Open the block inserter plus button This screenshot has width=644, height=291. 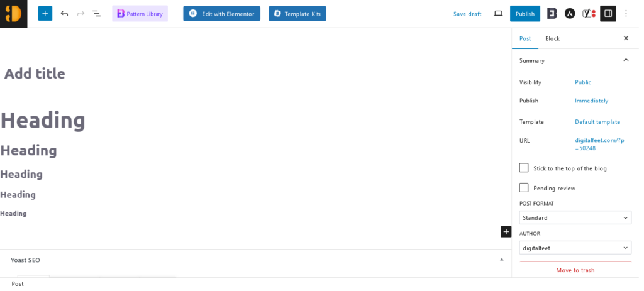tap(45, 14)
